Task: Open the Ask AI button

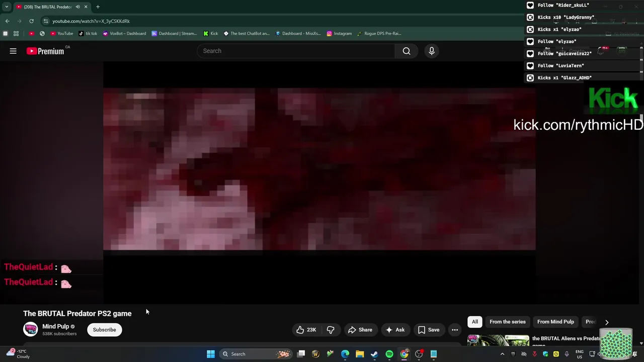Action: pyautogui.click(x=395, y=330)
